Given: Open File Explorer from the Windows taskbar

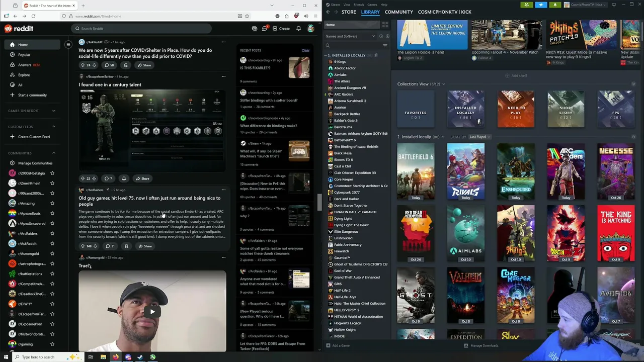Looking at the screenshot, I should tap(103, 357).
